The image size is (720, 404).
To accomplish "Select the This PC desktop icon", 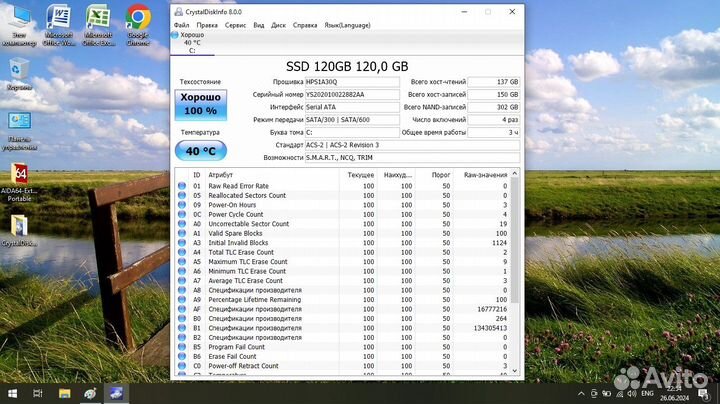I will pyautogui.click(x=19, y=25).
